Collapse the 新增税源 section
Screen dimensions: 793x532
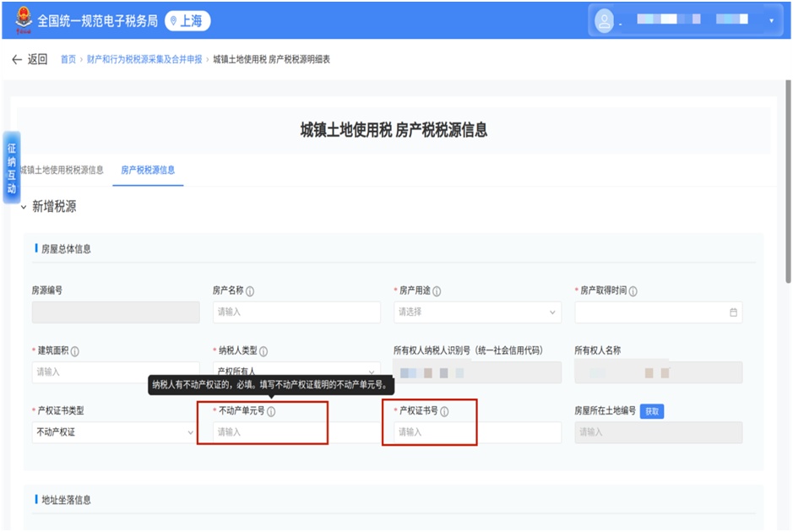point(24,207)
